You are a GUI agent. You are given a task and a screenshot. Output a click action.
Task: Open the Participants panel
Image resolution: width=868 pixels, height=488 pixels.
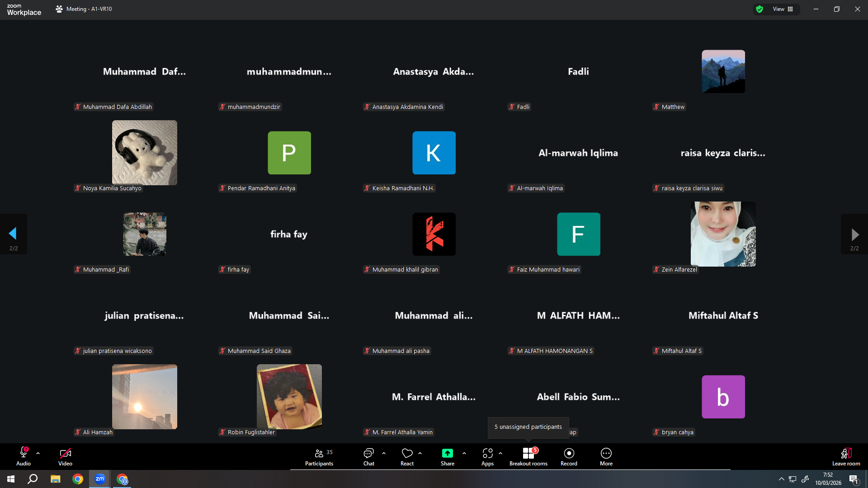click(x=319, y=457)
